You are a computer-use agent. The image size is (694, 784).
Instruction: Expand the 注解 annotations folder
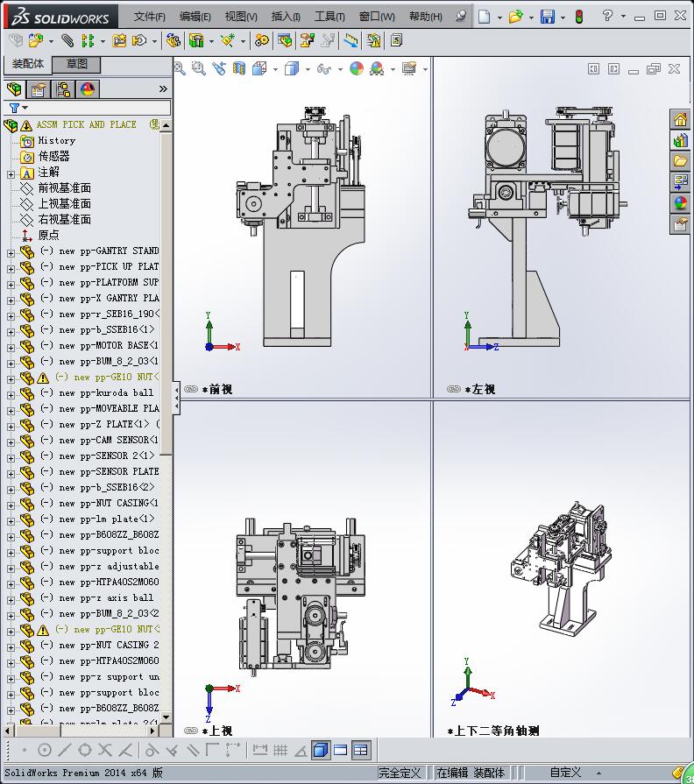coord(11,174)
